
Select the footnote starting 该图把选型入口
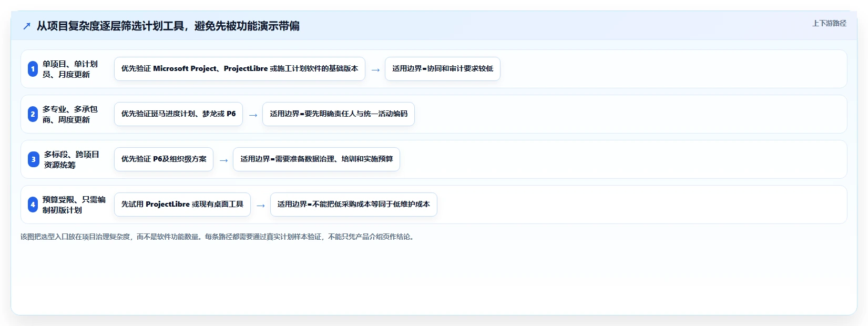coord(219,237)
